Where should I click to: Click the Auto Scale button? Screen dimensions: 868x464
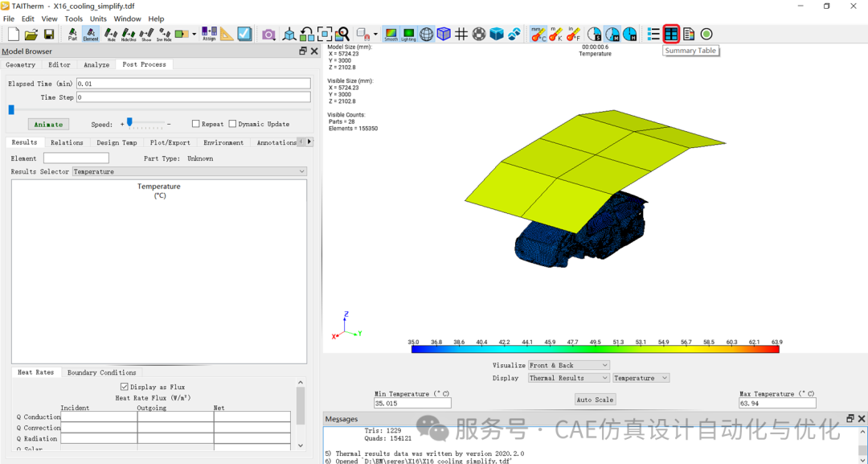595,400
